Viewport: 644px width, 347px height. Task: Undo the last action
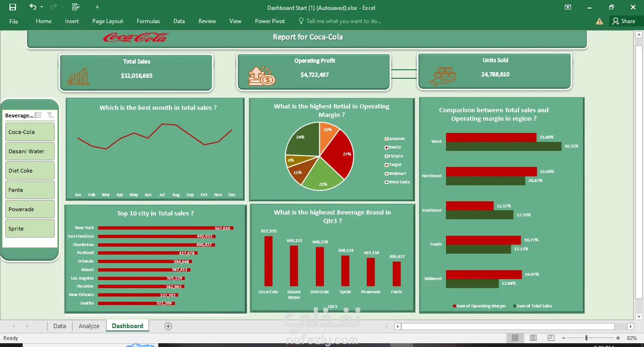click(33, 7)
